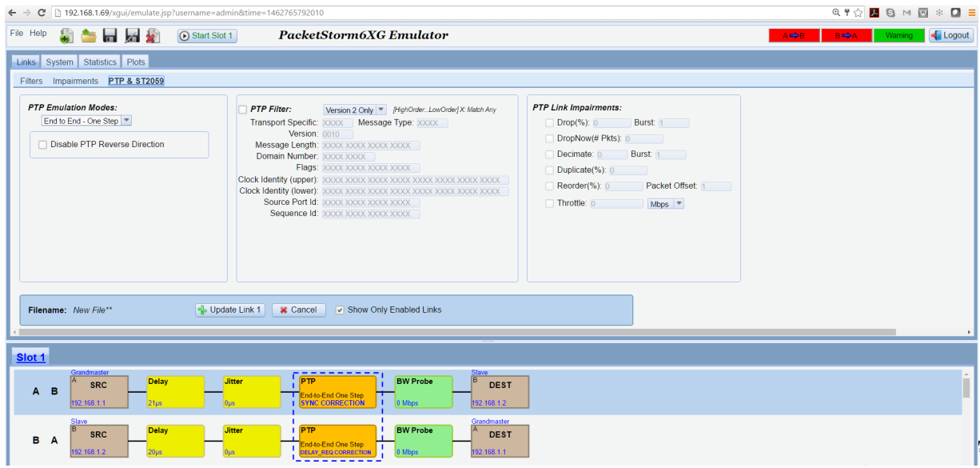Open the Help menu
The image size is (980, 468).
coord(38,34)
